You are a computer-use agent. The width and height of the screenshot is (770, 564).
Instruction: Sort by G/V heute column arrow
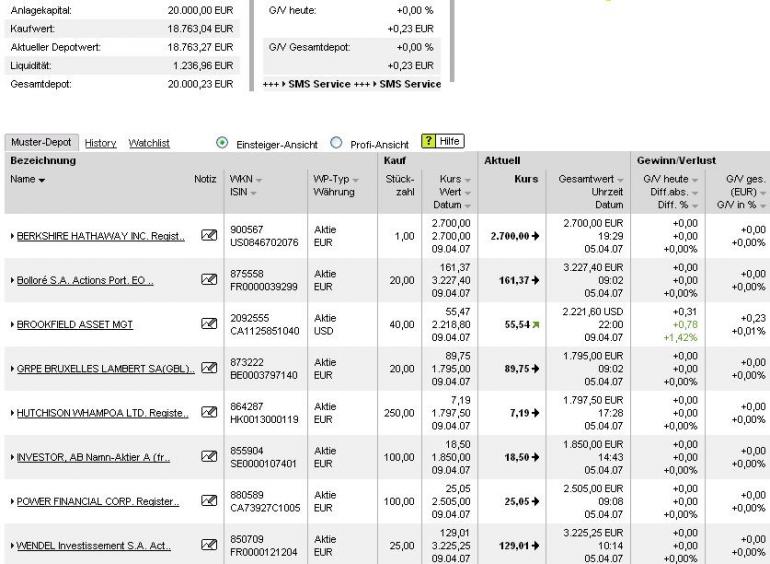pyautogui.click(x=694, y=180)
